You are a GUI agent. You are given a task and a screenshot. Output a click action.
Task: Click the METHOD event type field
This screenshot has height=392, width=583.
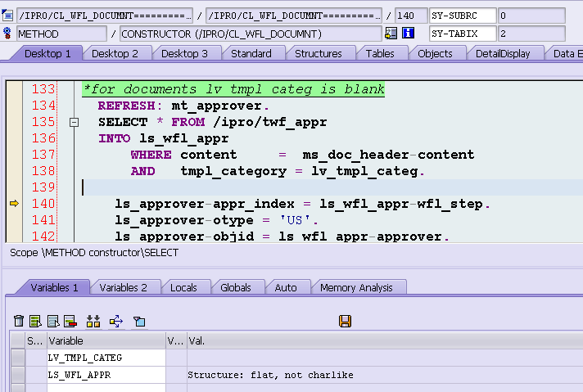pos(61,34)
